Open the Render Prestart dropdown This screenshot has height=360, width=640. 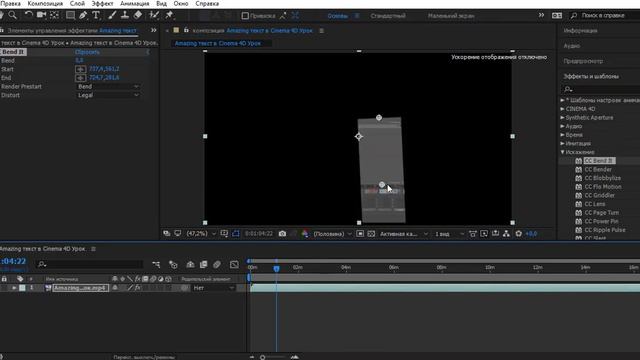108,87
